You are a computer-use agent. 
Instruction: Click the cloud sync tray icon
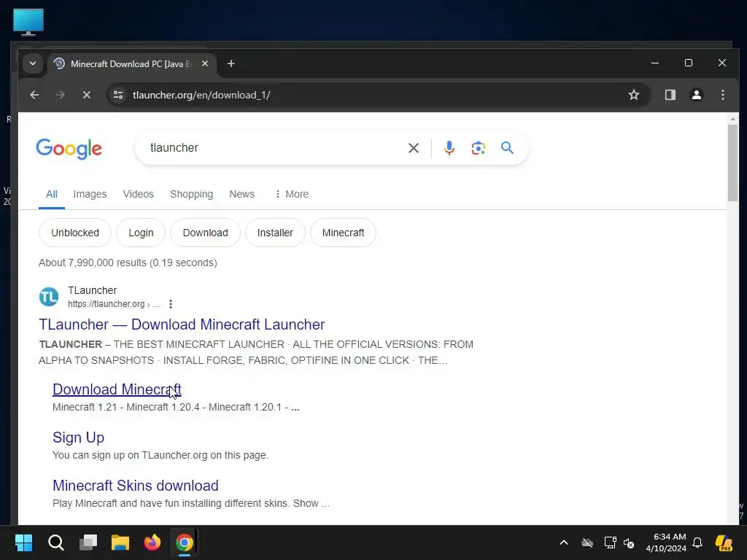(x=587, y=542)
